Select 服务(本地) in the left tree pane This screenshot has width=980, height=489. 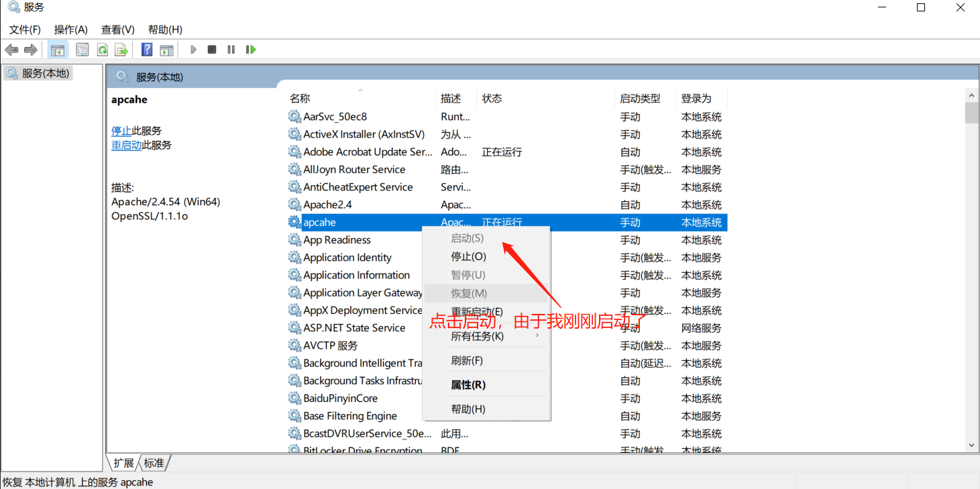point(46,73)
